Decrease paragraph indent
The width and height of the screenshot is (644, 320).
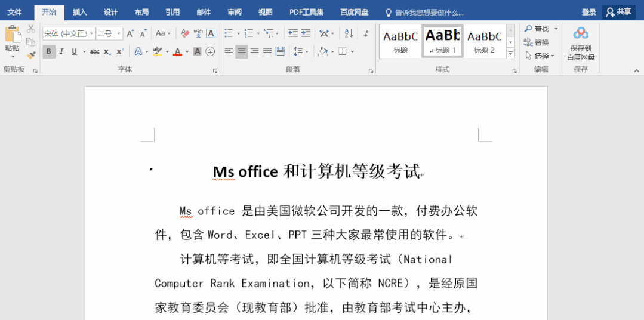293,33
